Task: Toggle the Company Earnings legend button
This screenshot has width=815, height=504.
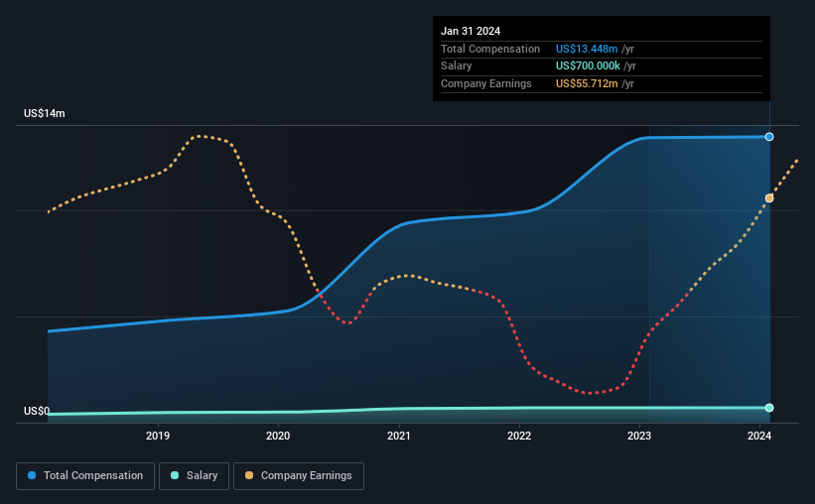Action: [299, 476]
